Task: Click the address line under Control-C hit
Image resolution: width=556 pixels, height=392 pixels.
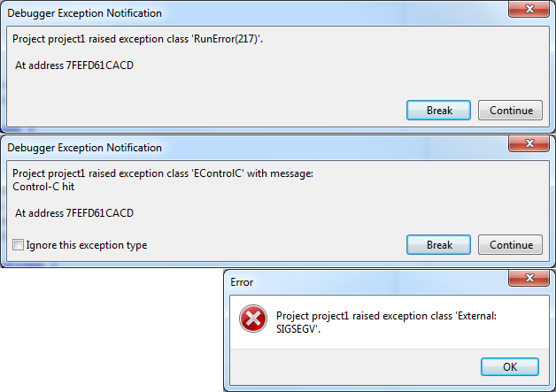Action: tap(74, 213)
